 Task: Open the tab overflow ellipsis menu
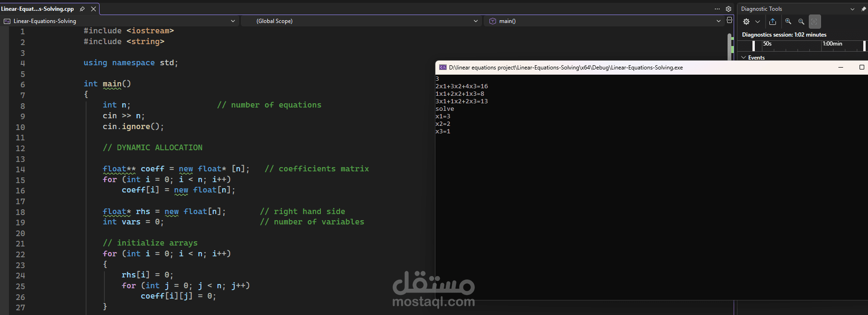coord(717,9)
